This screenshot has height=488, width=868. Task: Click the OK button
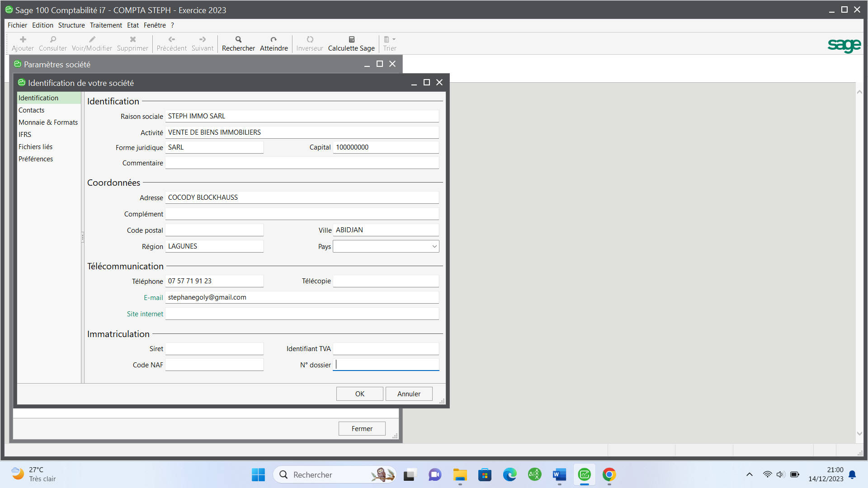pyautogui.click(x=359, y=394)
